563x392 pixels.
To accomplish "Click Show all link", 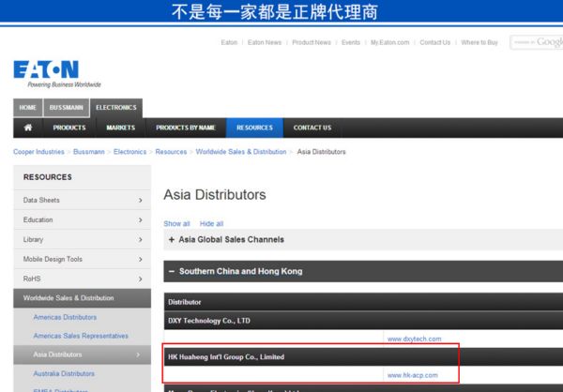I will (x=176, y=223).
